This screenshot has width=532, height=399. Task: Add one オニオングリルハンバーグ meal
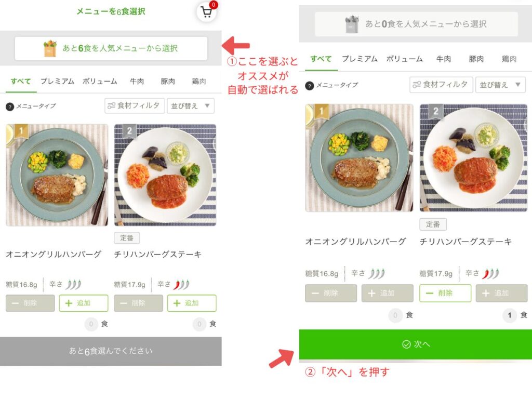(x=84, y=303)
